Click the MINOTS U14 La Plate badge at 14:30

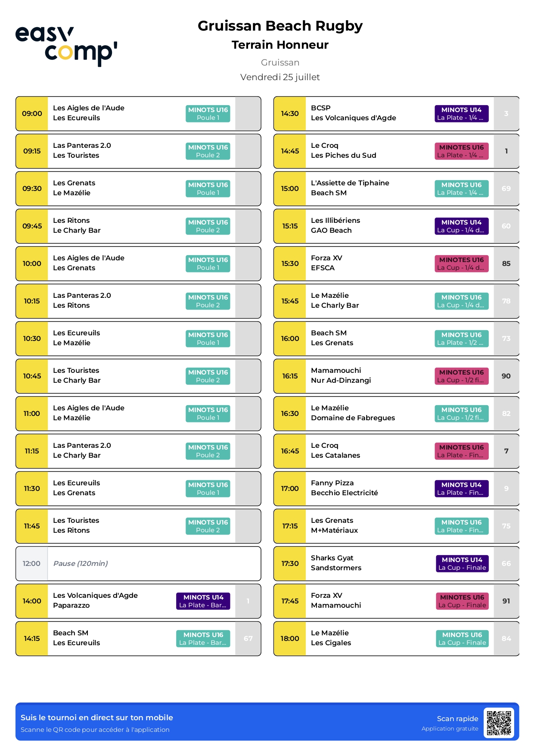coord(461,114)
